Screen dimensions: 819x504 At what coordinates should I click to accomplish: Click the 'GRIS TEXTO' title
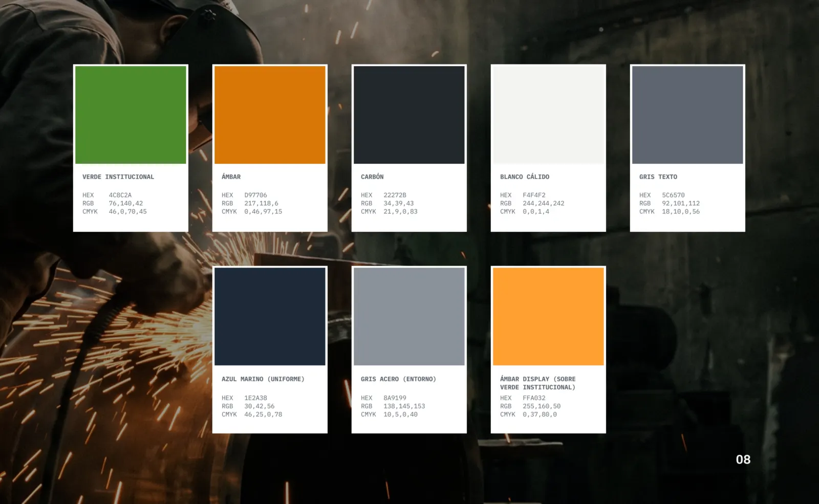658,177
